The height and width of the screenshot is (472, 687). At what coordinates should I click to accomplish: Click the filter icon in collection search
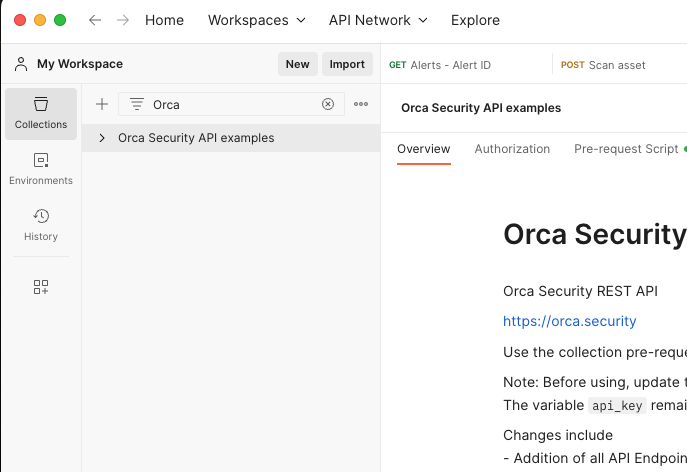coord(137,104)
